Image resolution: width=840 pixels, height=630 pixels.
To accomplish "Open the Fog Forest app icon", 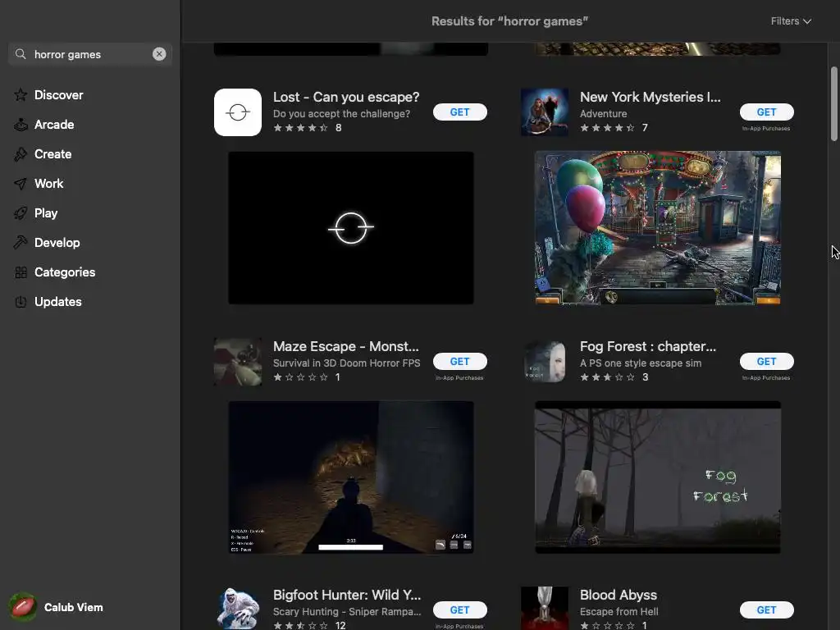I will (x=545, y=362).
